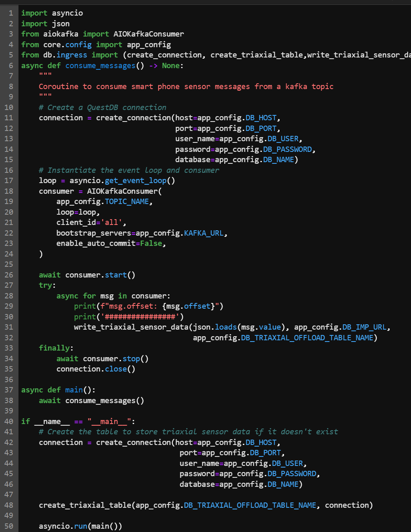Click 'DB_NAME' on line 15

[x=279, y=160]
